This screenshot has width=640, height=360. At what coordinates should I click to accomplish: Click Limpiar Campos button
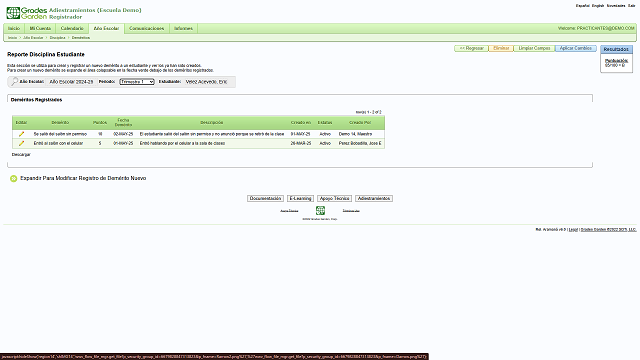[x=534, y=48]
